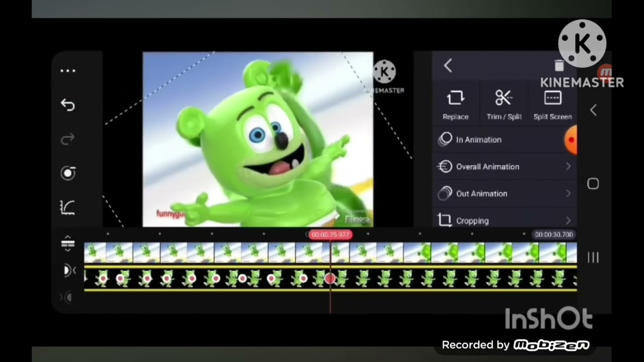Image resolution: width=644 pixels, height=362 pixels.
Task: Open In Animation settings
Action: tap(504, 140)
